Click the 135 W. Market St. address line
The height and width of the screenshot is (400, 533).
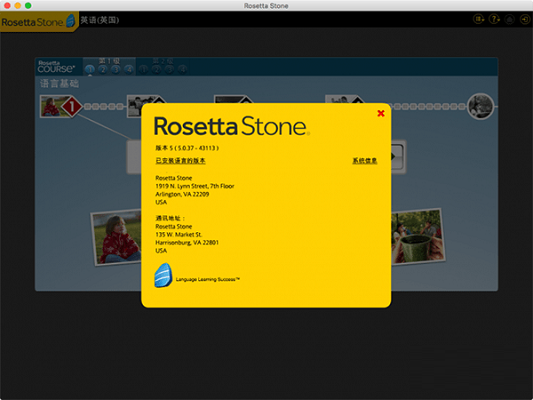tap(179, 234)
